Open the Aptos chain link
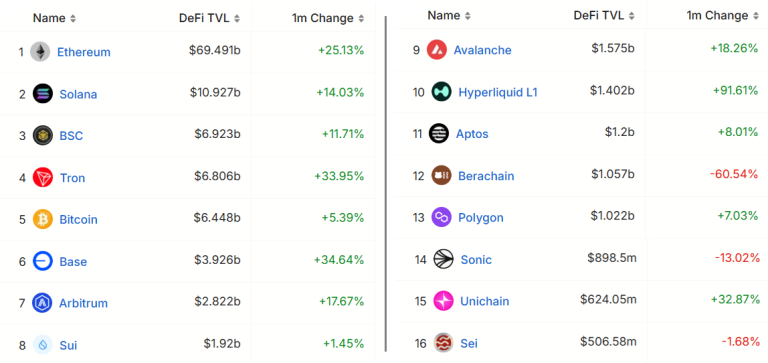Screen dimensions: 768x363 (472, 134)
